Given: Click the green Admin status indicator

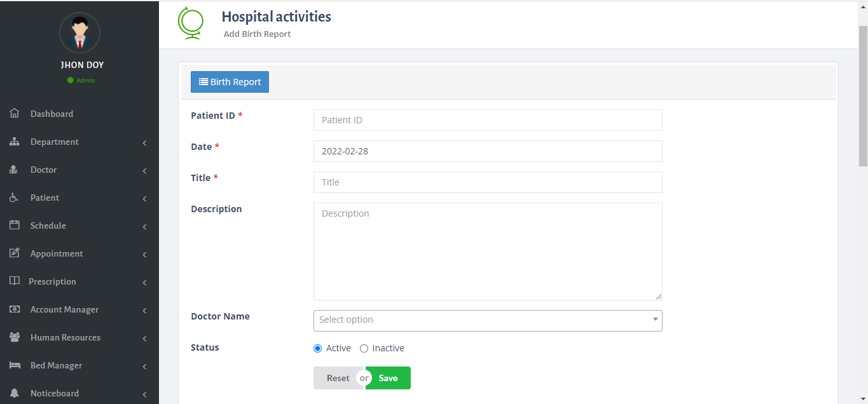Looking at the screenshot, I should coord(69,80).
